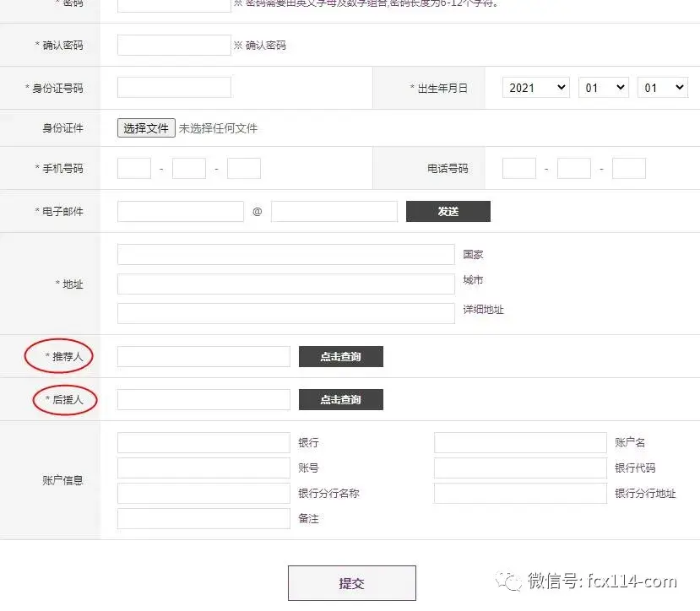Screen dimensions: 700x611
Task: Focus the 国家 address input
Action: click(x=285, y=255)
